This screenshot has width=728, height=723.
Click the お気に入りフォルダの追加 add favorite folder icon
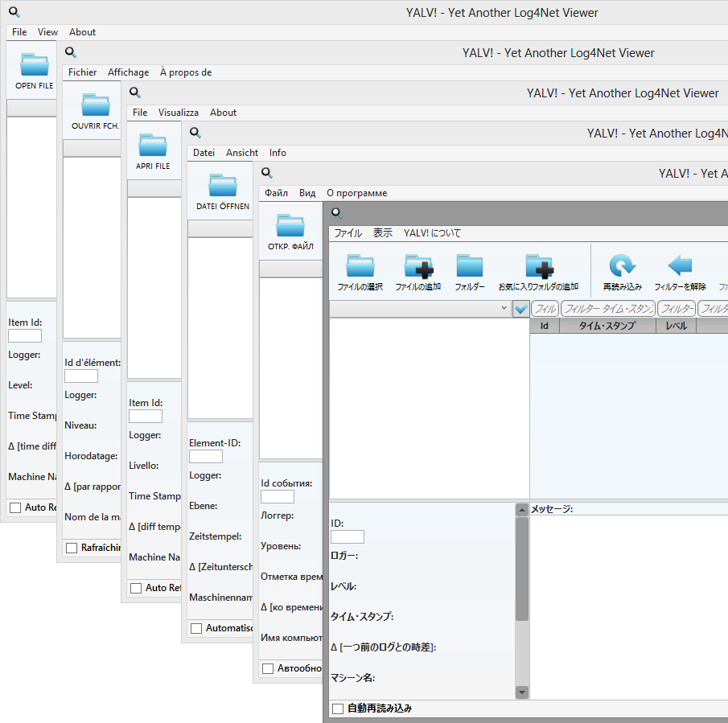(539, 266)
